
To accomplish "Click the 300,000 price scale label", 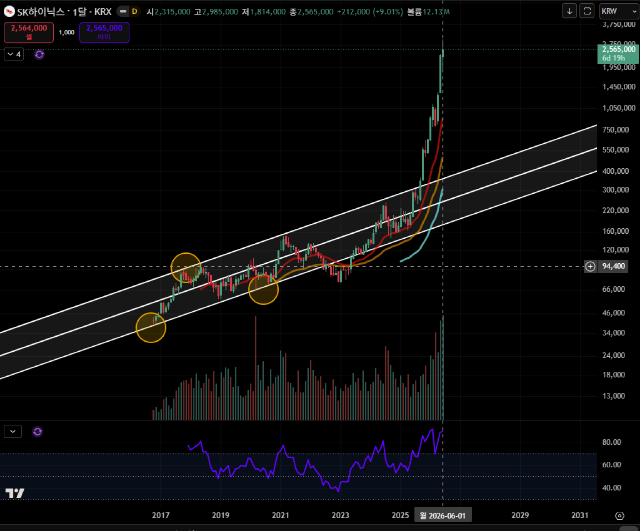I will (616, 190).
